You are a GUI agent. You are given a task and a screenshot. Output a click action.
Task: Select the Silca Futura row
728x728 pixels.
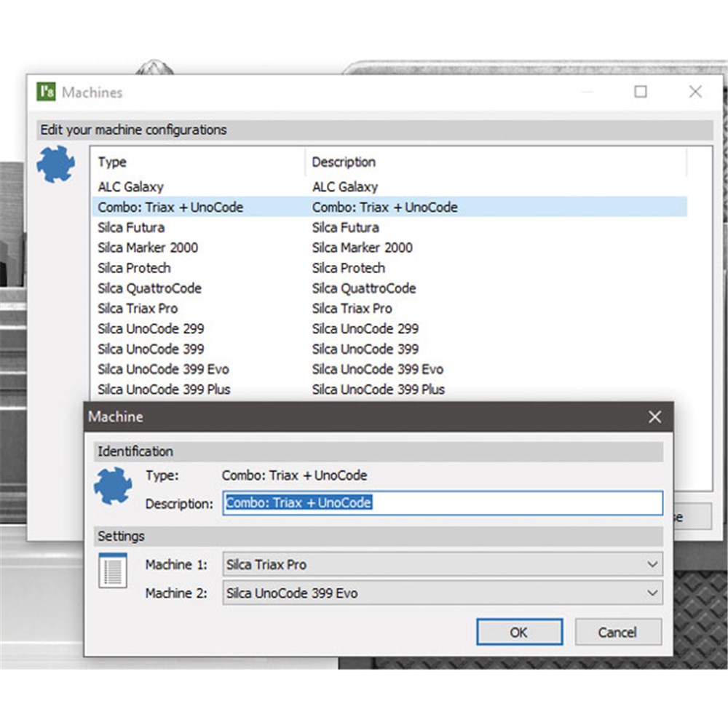[131, 227]
